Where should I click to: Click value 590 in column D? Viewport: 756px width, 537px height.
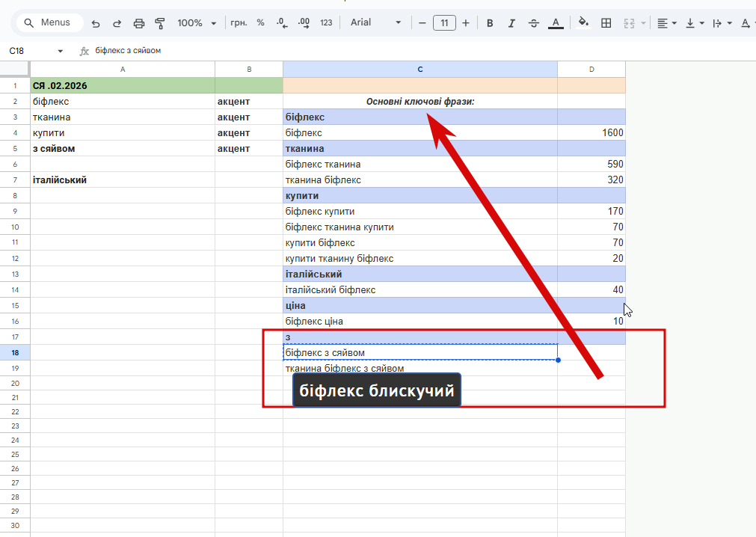(591, 165)
